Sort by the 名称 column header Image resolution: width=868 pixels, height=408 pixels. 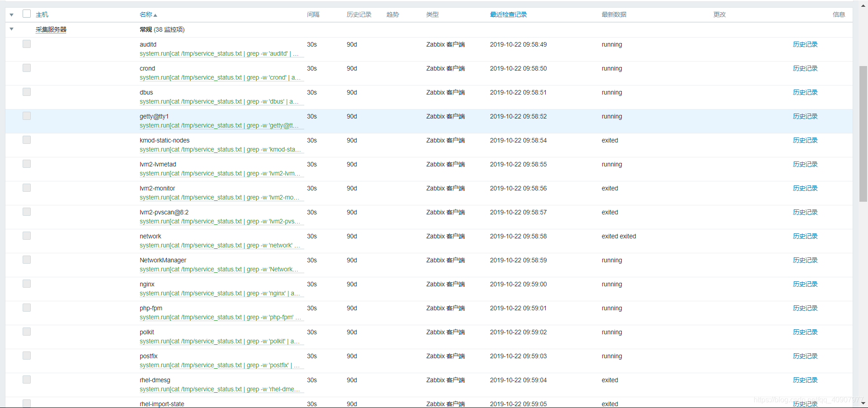(148, 14)
